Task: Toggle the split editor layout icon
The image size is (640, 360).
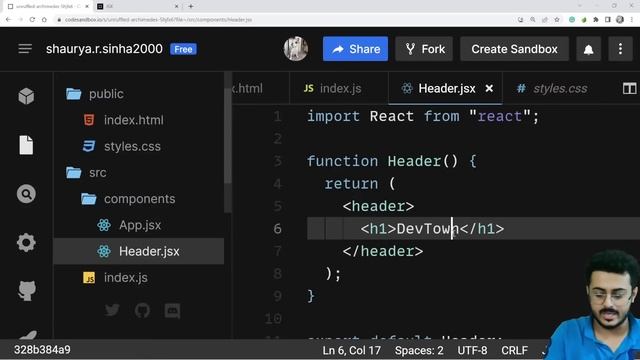Action: click(x=629, y=88)
